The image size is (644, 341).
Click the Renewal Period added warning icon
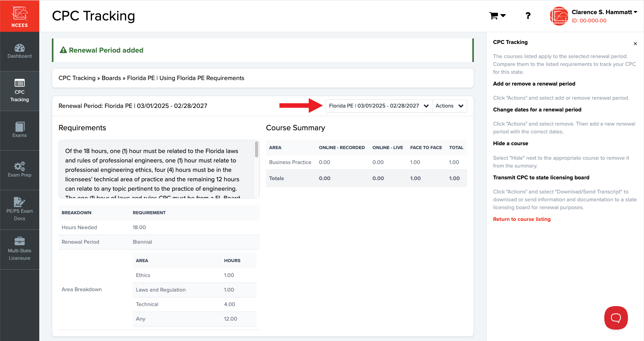tap(63, 50)
